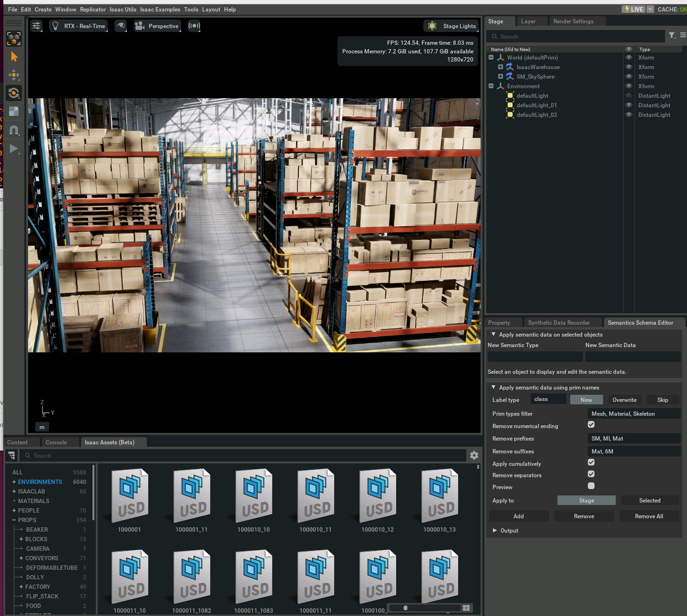Viewport: 687px width, 616px height.
Task: Click the Overwrite label option
Action: click(x=624, y=400)
